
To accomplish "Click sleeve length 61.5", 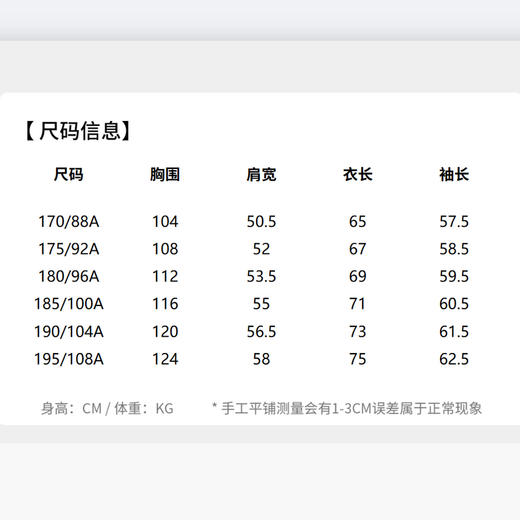I will (x=454, y=332).
